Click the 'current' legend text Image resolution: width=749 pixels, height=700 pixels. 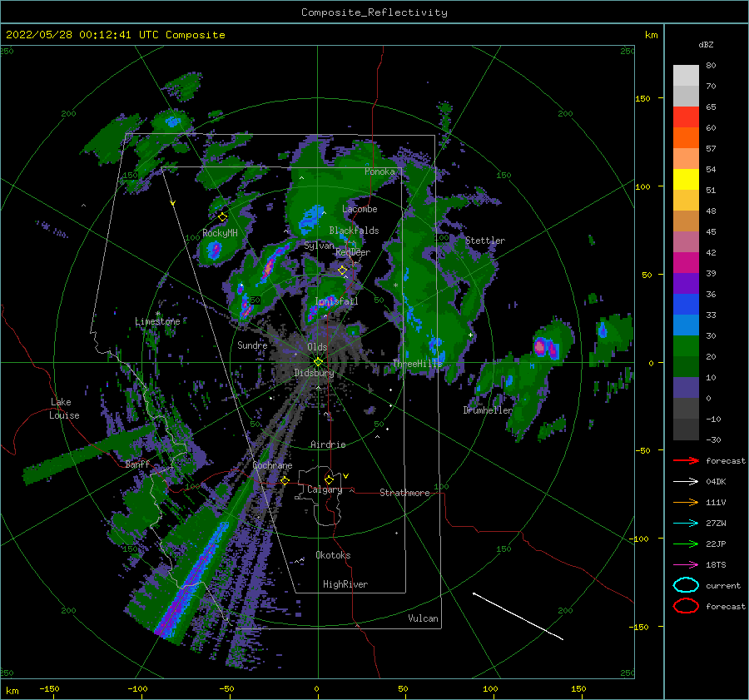pos(723,586)
